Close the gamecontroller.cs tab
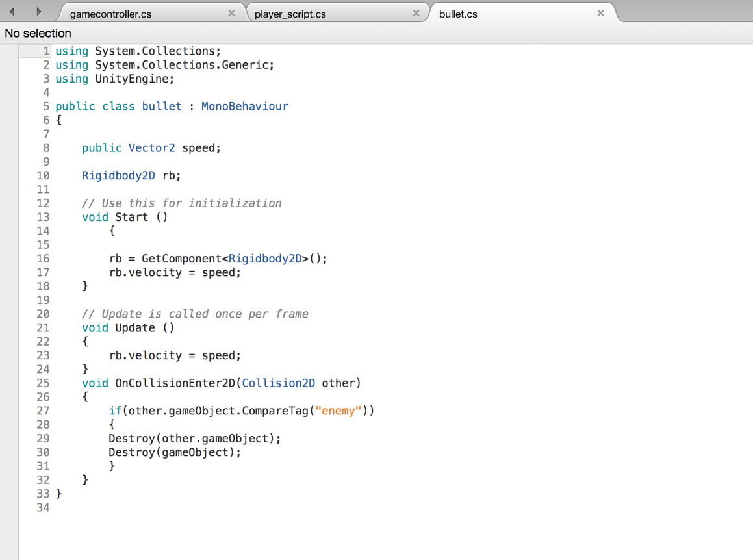This screenshot has width=753, height=560. click(x=231, y=13)
